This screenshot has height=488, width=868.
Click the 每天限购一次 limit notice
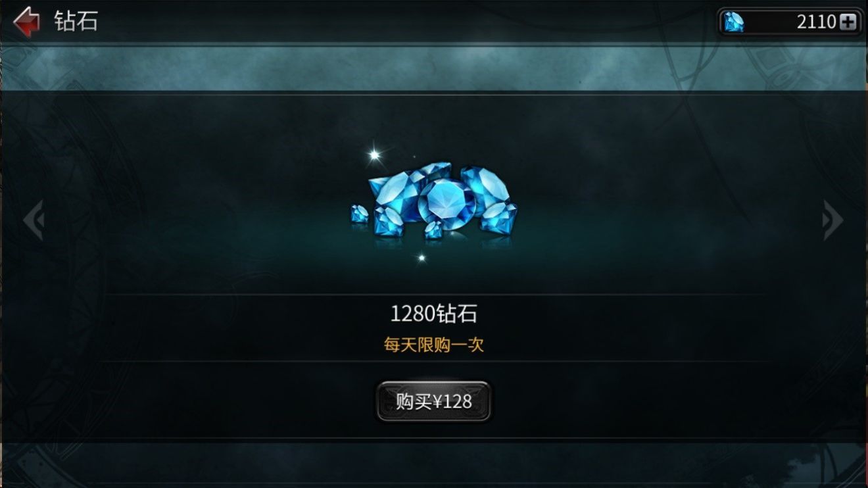tap(433, 345)
